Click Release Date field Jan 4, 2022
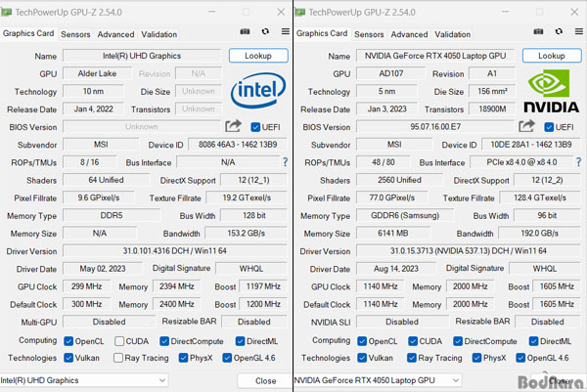Screen dimensions: 587x392 (94, 109)
